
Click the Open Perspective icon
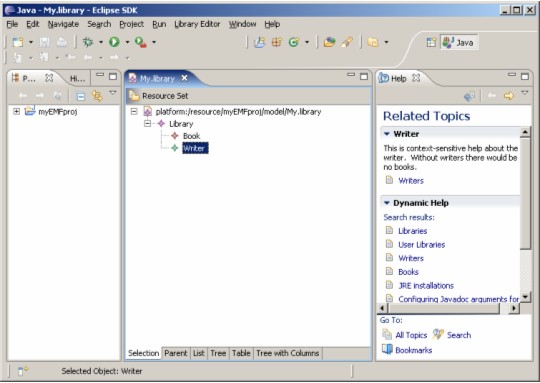431,42
